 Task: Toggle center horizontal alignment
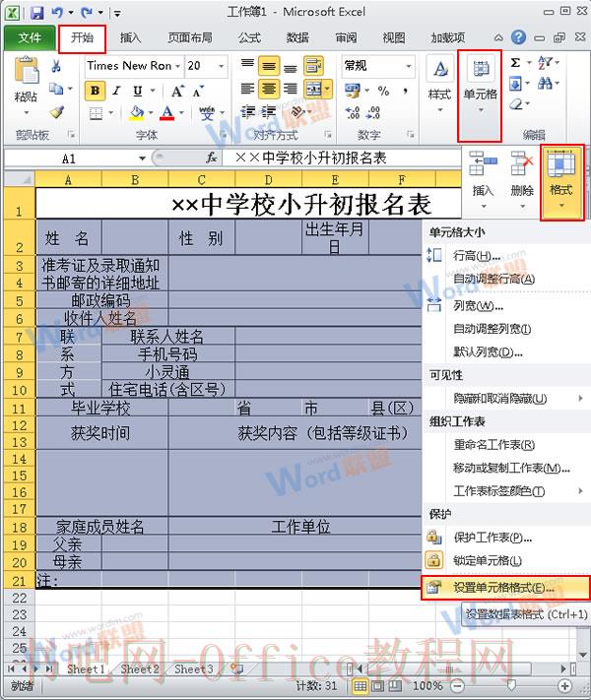269,89
